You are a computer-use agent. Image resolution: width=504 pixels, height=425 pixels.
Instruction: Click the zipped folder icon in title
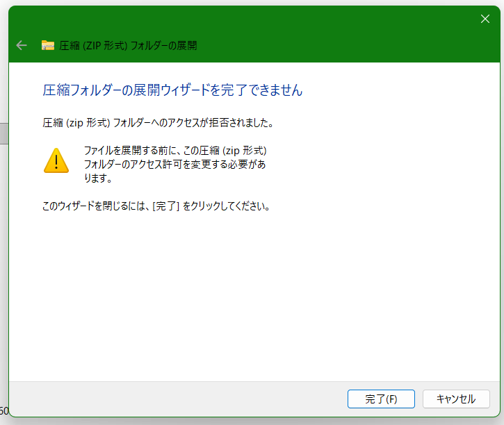48,45
